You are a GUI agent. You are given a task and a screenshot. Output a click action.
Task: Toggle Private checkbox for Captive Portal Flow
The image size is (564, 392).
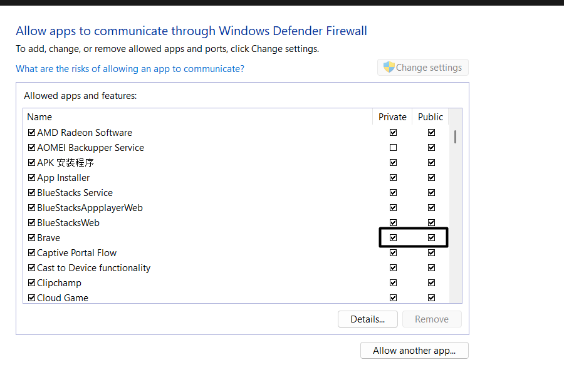click(393, 253)
